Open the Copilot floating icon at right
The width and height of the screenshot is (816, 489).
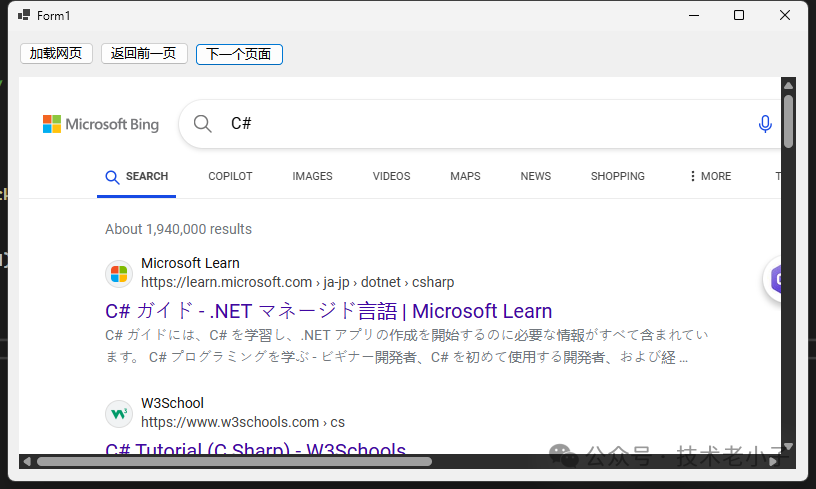pos(777,280)
